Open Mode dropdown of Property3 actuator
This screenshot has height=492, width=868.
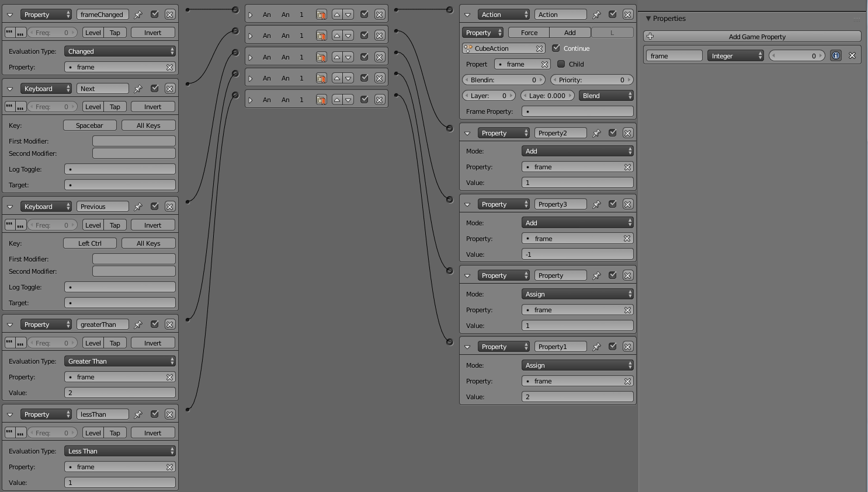(x=577, y=223)
